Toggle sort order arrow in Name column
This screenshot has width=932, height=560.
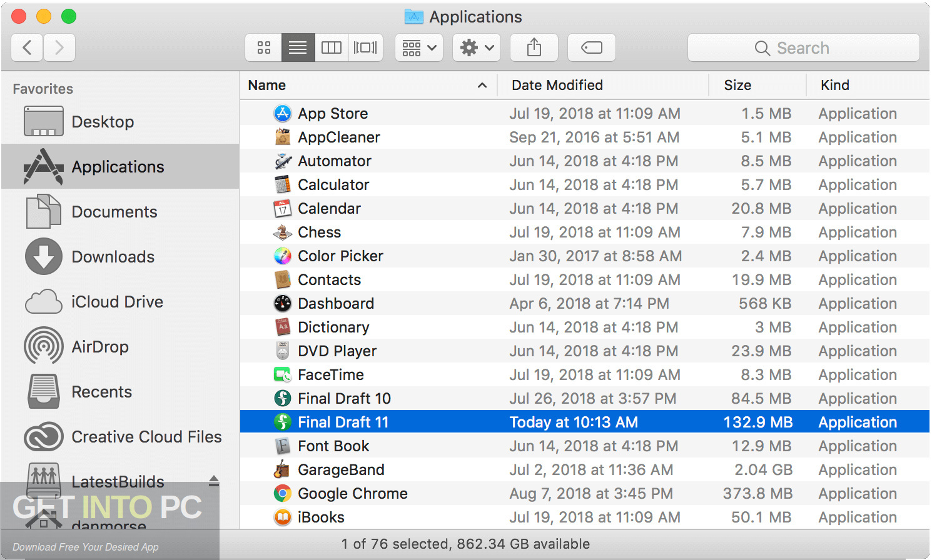point(482,86)
